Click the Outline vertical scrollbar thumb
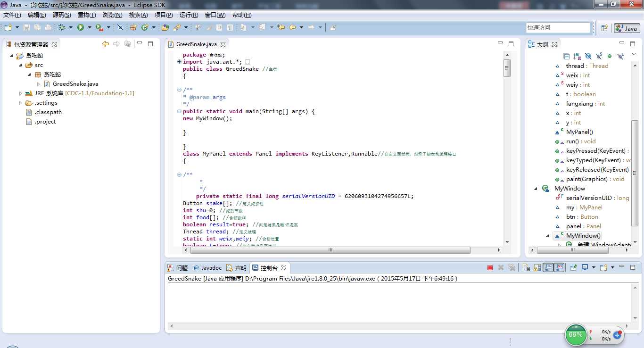This screenshot has height=348, width=644. [634, 174]
